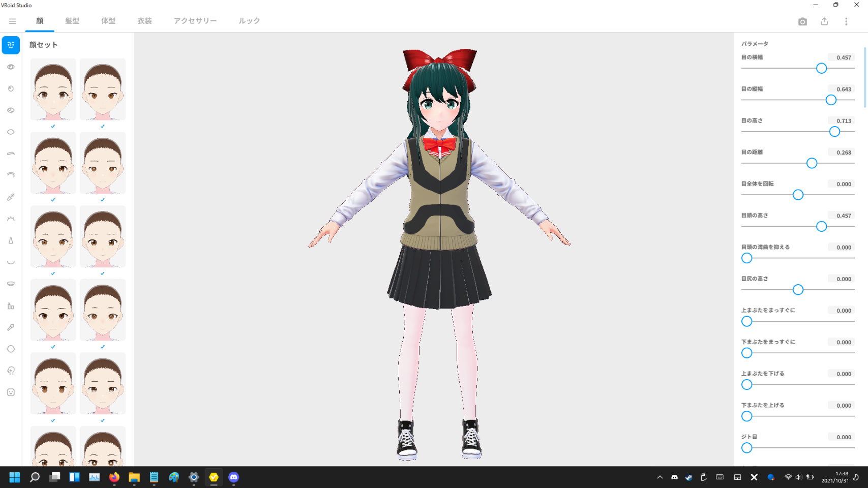Viewport: 868px width, 488px height.
Task: Click the 目の高さ value field
Action: click(x=843, y=121)
